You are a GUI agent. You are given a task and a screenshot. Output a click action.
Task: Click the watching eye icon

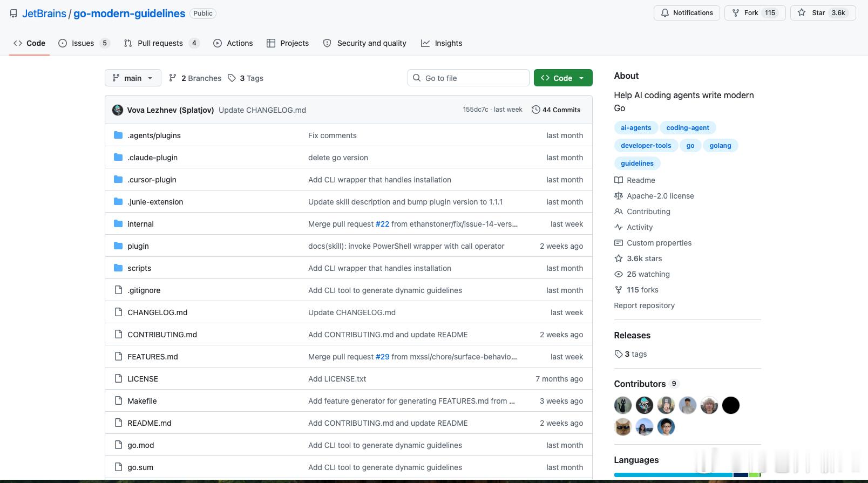click(619, 274)
